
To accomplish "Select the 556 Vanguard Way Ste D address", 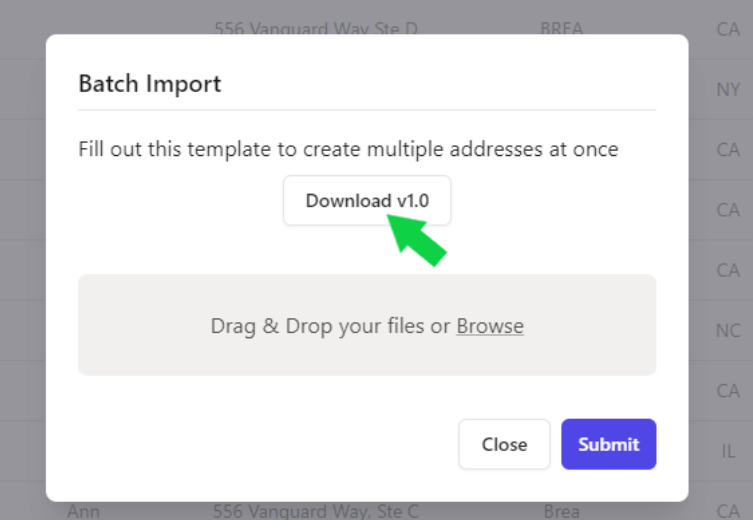I will click(x=316, y=28).
